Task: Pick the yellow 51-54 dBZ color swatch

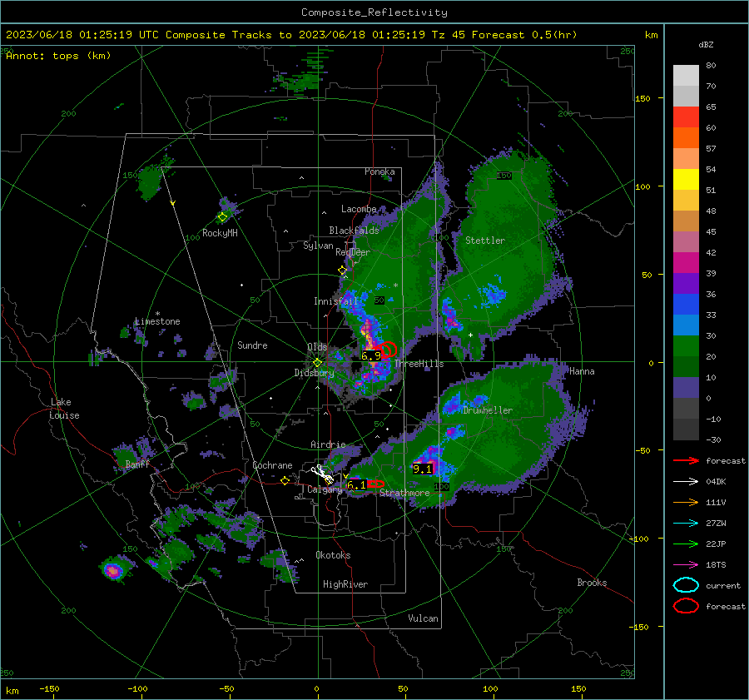Action: tap(686, 180)
